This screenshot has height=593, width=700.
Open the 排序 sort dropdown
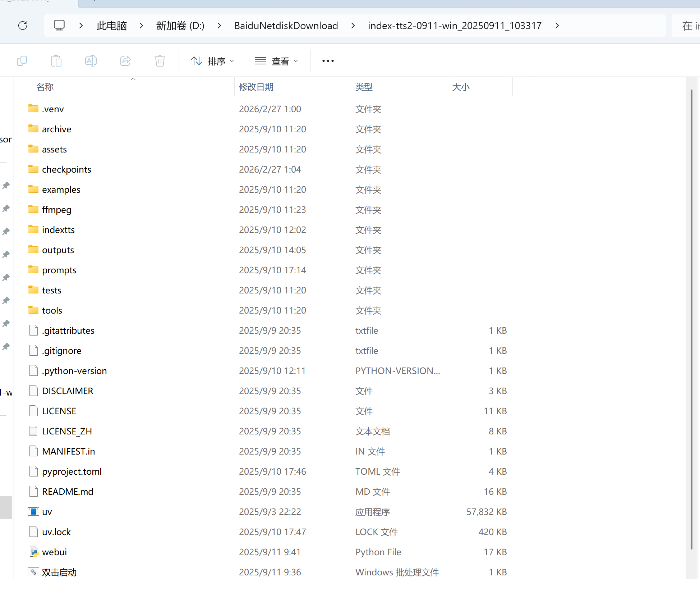(x=212, y=61)
